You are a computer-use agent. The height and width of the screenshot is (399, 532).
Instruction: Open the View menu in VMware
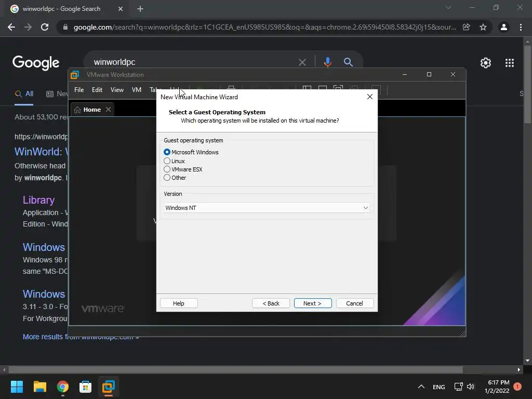pyautogui.click(x=117, y=90)
